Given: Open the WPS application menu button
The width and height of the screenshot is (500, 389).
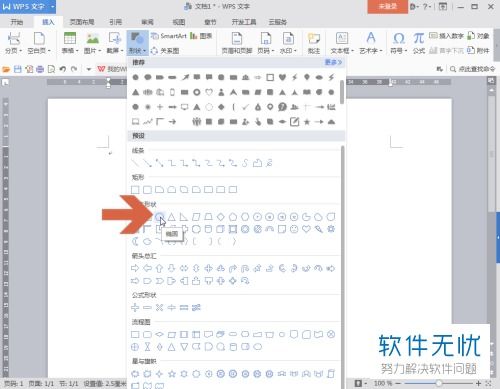Looking at the screenshot, I should click(28, 6).
